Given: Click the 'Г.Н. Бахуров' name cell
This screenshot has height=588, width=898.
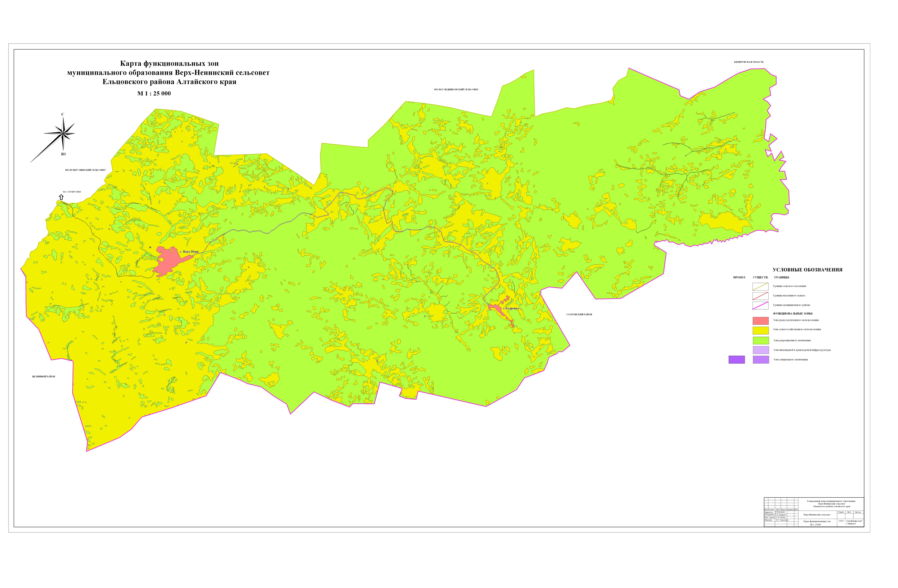Looking at the screenshot, I should click(x=781, y=515).
